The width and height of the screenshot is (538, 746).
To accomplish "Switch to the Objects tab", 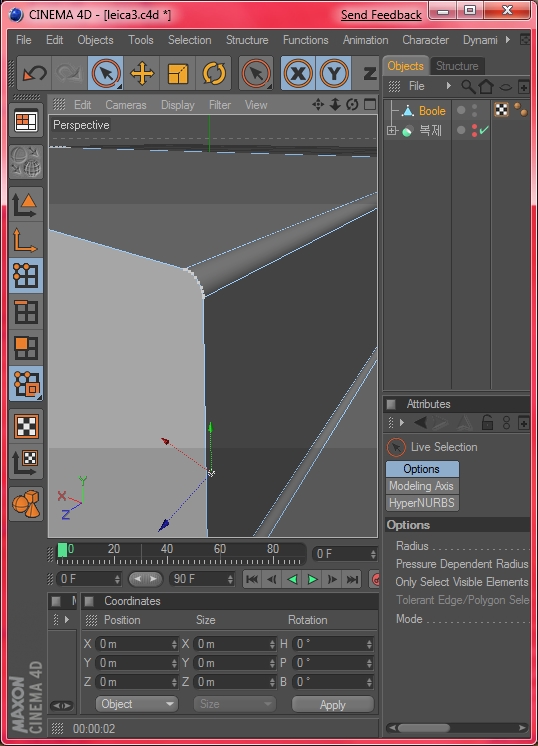I will point(405,66).
